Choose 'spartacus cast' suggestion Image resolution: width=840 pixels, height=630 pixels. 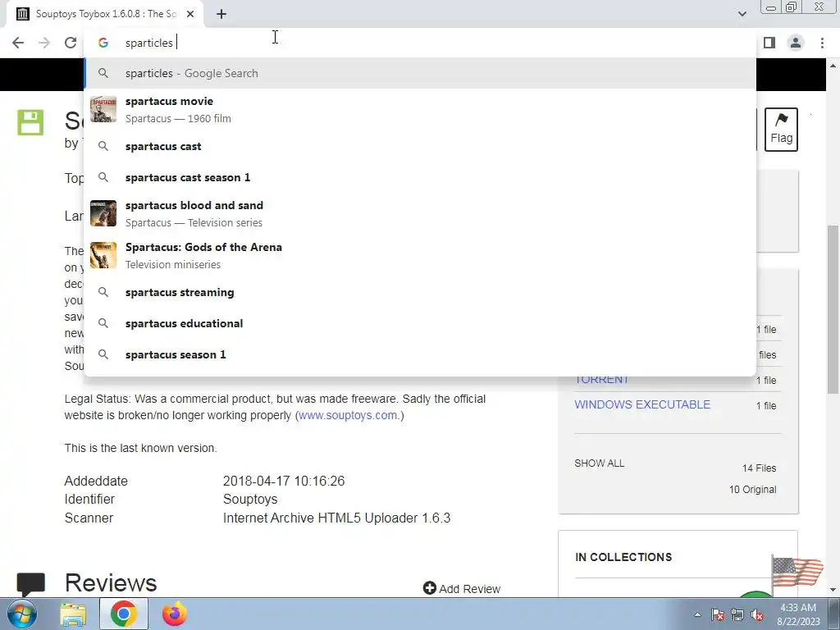(420, 146)
